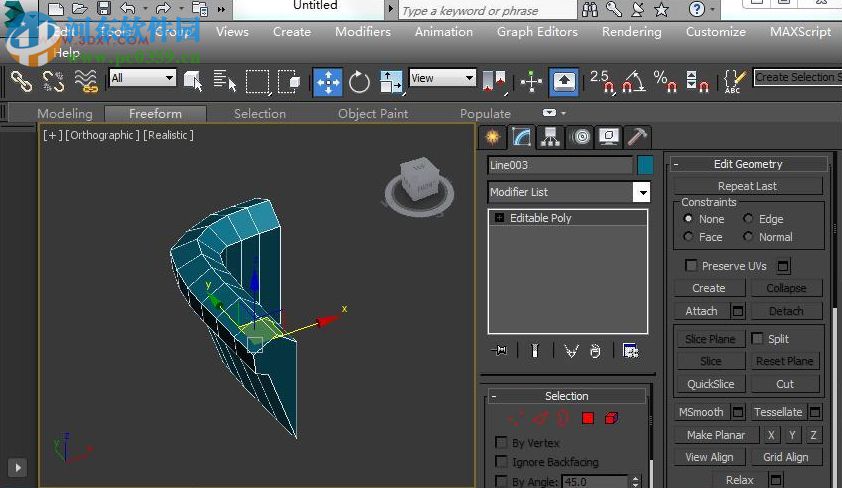Viewport: 842px width, 488px height.
Task: Open Select by Name list
Action: click(224, 82)
